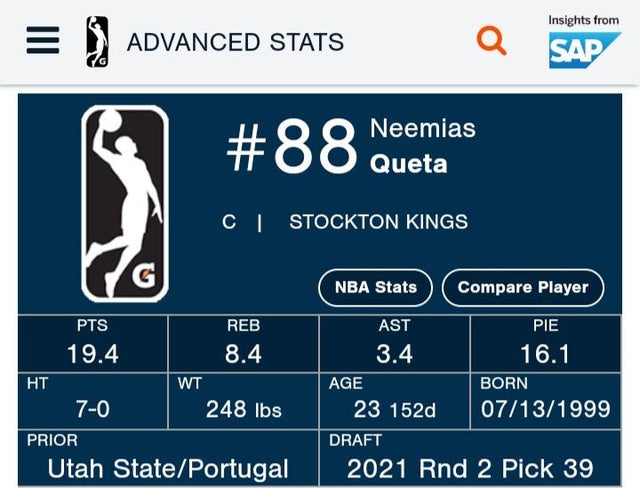Click the player silhouette G League image
The image size is (640, 488).
click(x=125, y=203)
